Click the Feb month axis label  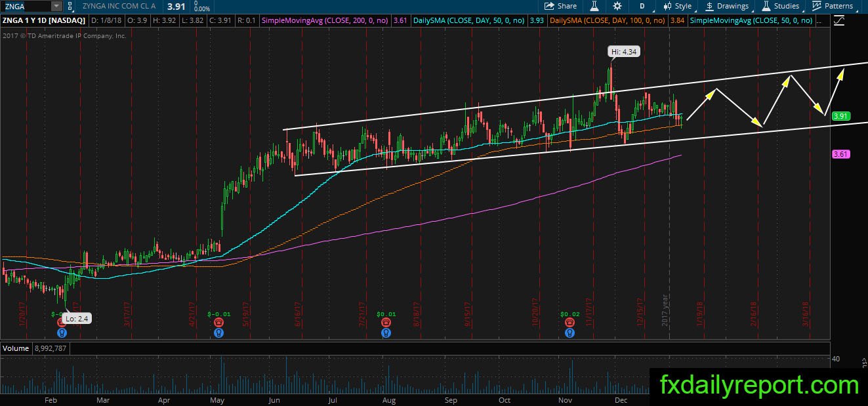pyautogui.click(x=50, y=399)
